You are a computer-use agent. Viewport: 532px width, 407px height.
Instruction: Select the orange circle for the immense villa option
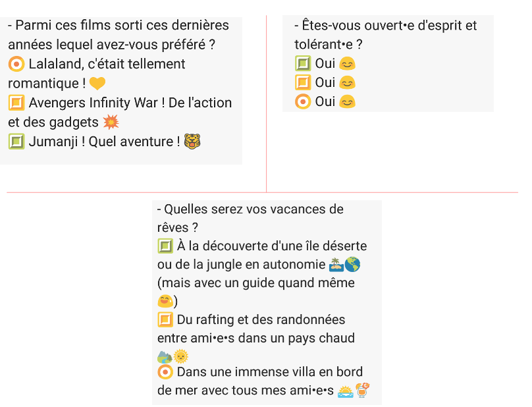point(165,372)
